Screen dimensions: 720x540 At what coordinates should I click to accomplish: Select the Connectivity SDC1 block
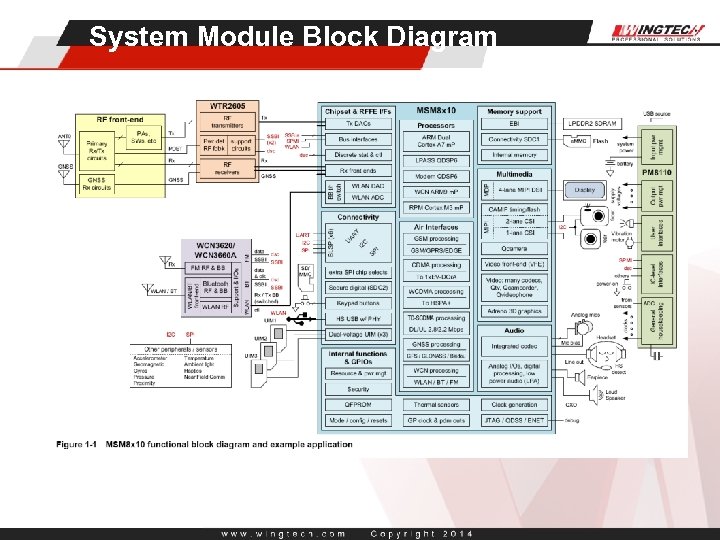tap(514, 139)
